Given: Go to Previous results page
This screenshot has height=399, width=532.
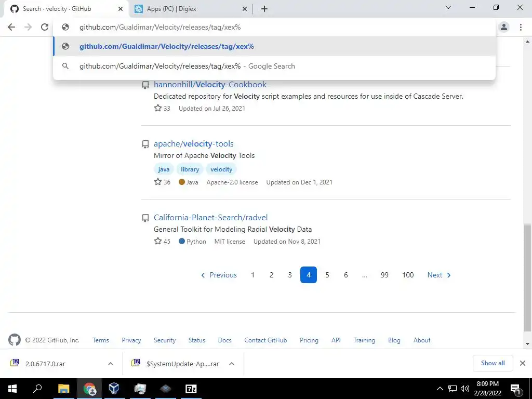Looking at the screenshot, I should [x=219, y=275].
